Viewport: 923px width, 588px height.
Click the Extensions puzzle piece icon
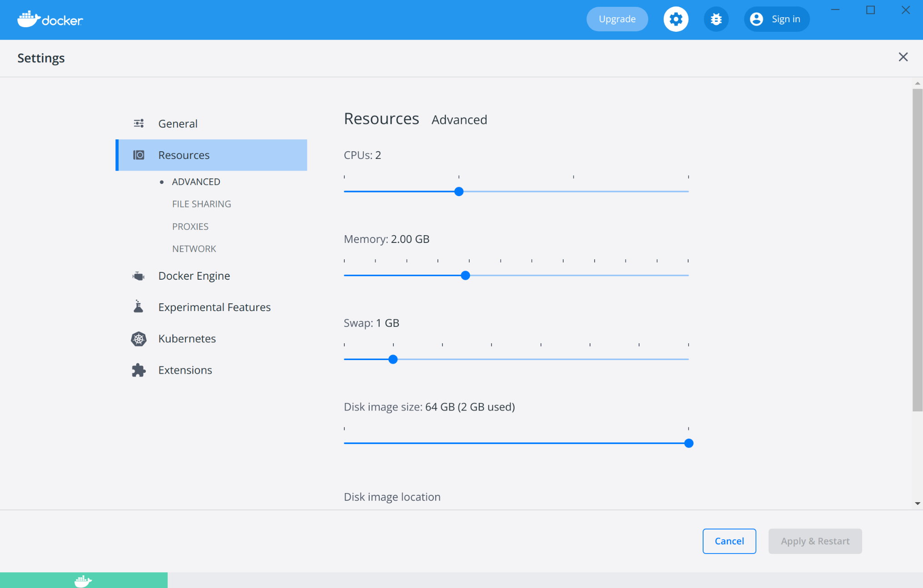[x=138, y=370]
